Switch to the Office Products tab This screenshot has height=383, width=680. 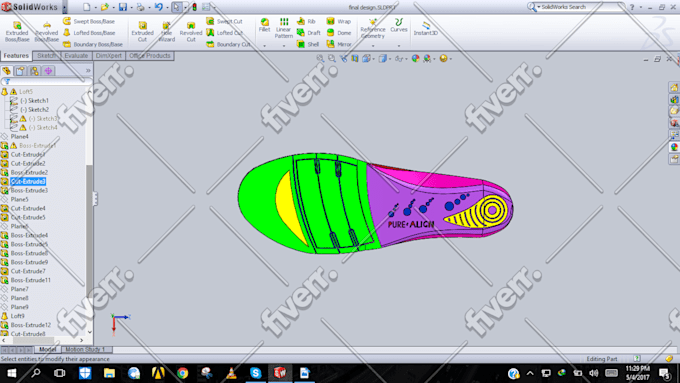(x=150, y=56)
